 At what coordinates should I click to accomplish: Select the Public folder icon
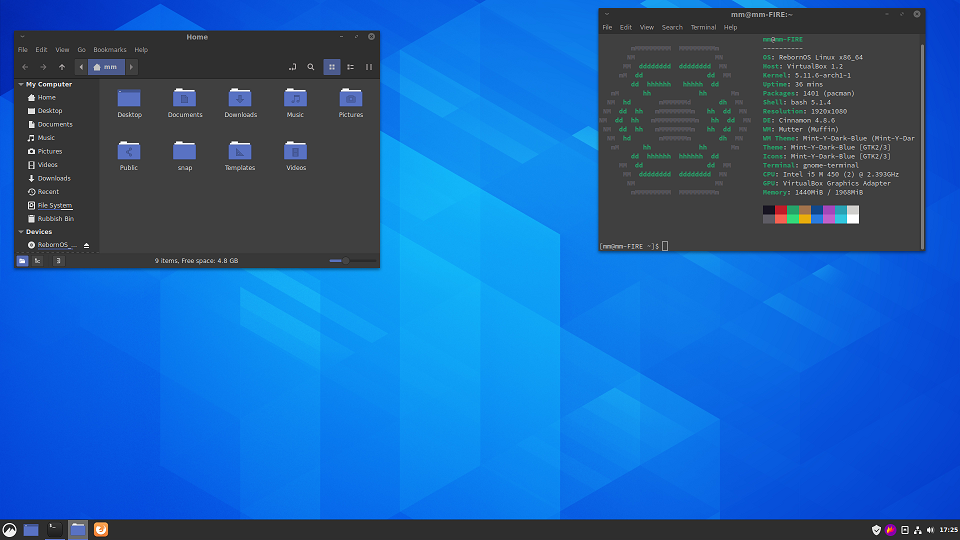(x=129, y=151)
